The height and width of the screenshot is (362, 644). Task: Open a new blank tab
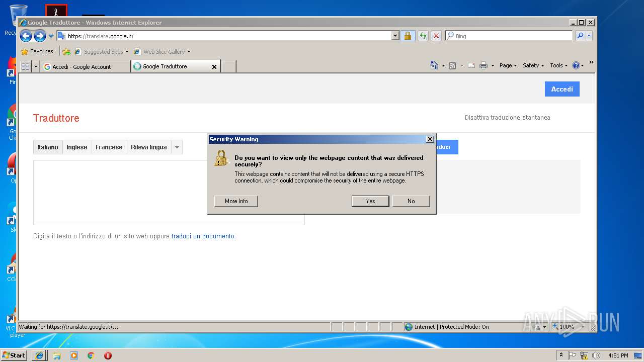[x=229, y=66]
